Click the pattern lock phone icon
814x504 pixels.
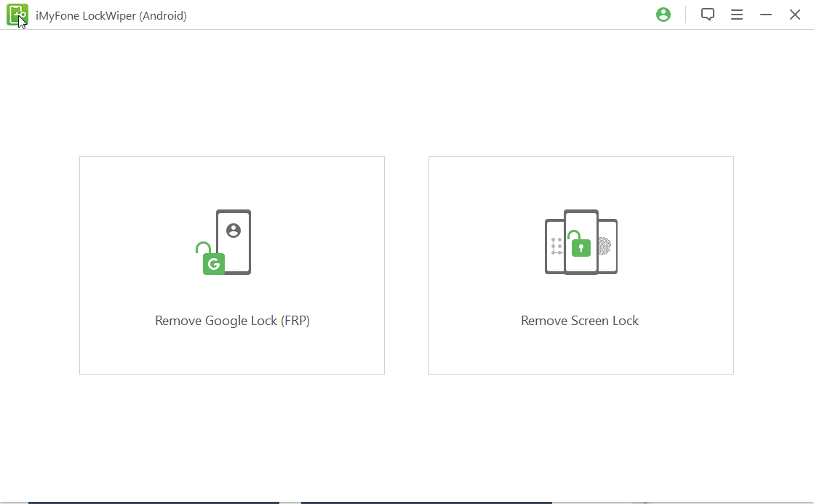(554, 247)
